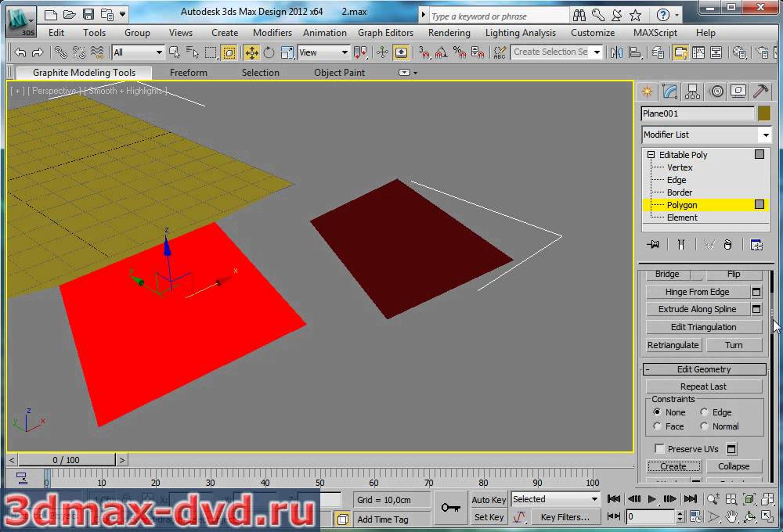Image resolution: width=783 pixels, height=532 pixels.
Task: Click the Repeat Last button
Action: click(704, 386)
